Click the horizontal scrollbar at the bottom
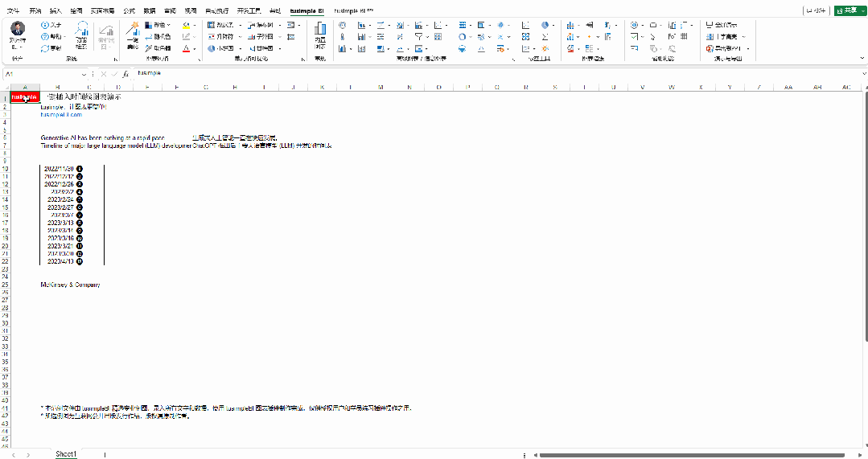Image resolution: width=868 pixels, height=459 pixels. (692, 454)
